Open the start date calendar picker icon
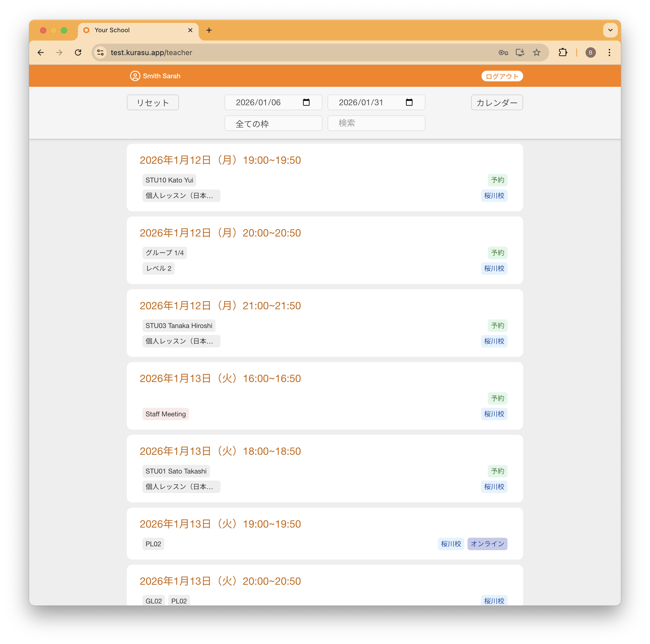Image resolution: width=650 pixels, height=644 pixels. point(306,102)
